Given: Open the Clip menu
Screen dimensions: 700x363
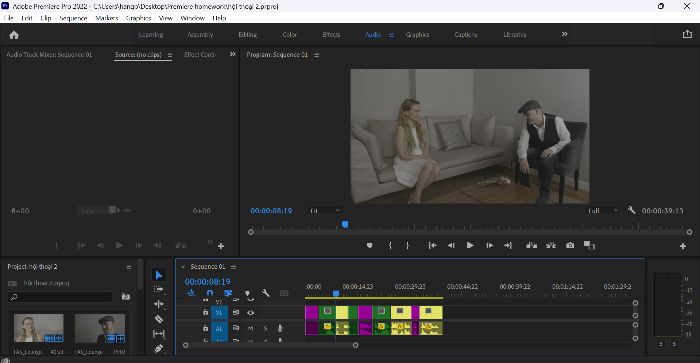Looking at the screenshot, I should point(46,18).
